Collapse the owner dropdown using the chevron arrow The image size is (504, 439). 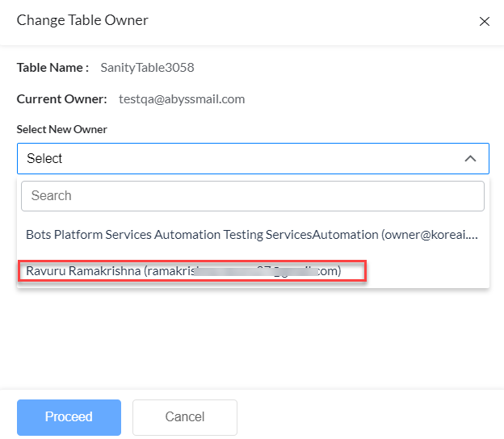pyautogui.click(x=470, y=159)
